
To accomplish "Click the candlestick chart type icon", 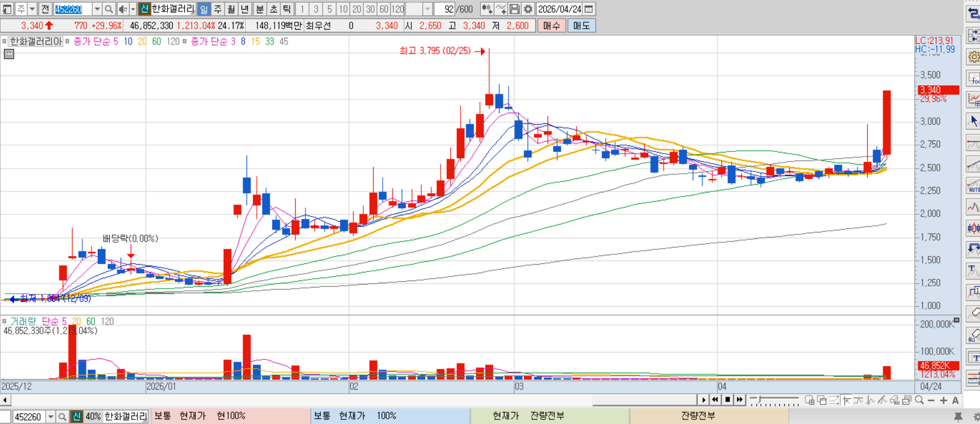I will point(486,9).
